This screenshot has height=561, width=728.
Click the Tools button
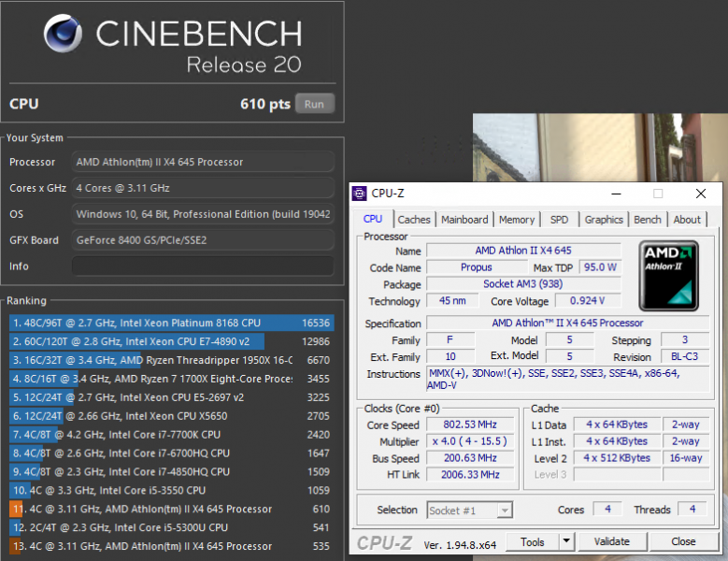[x=532, y=541]
